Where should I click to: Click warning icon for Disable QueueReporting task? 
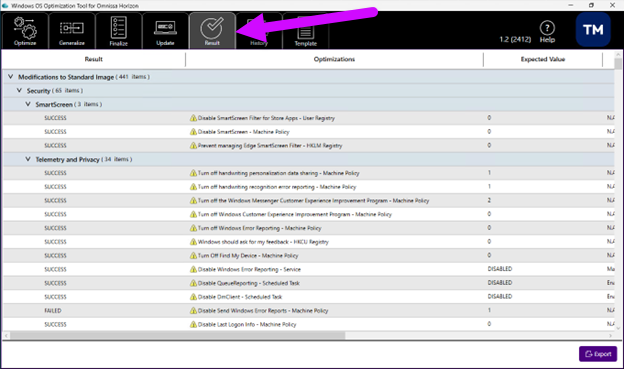193,283
